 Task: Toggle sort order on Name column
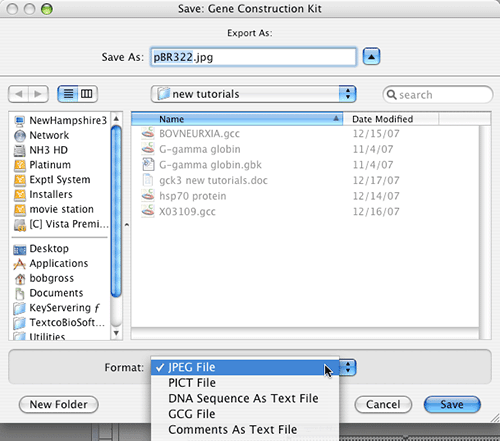[237, 119]
